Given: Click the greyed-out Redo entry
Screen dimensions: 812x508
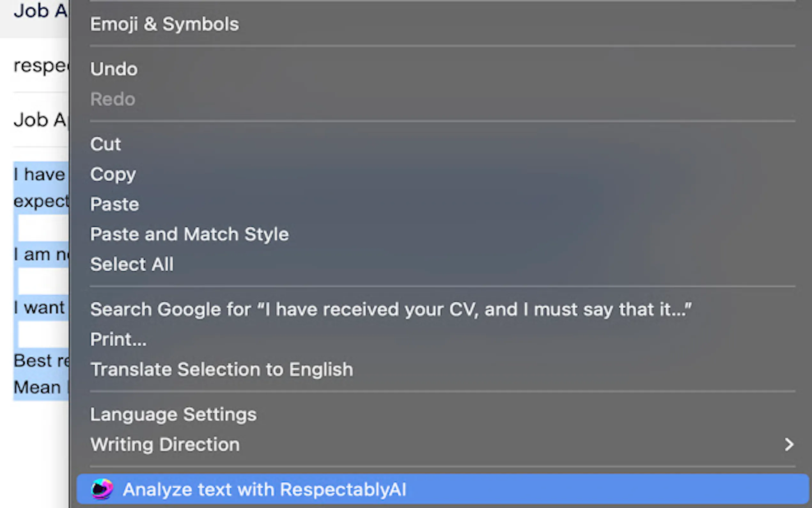Looking at the screenshot, I should coord(113,99).
